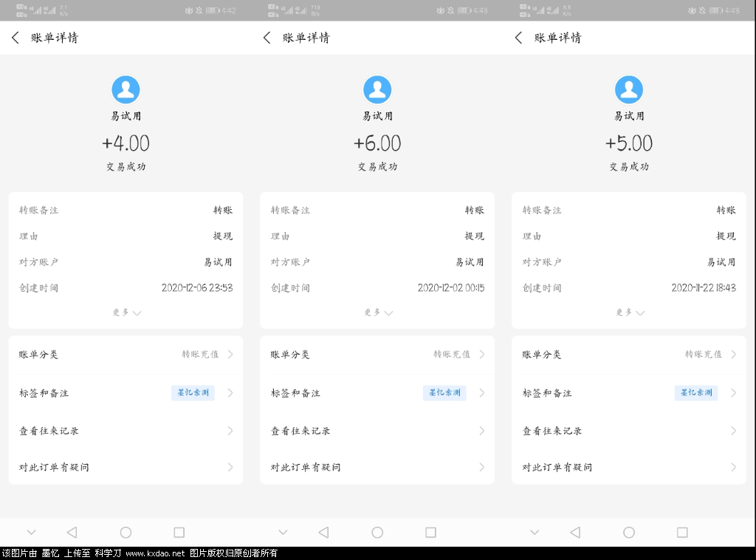756x560 pixels.
Task: Open 易试用 avatar on the +4.00 bill
Action: [x=126, y=89]
